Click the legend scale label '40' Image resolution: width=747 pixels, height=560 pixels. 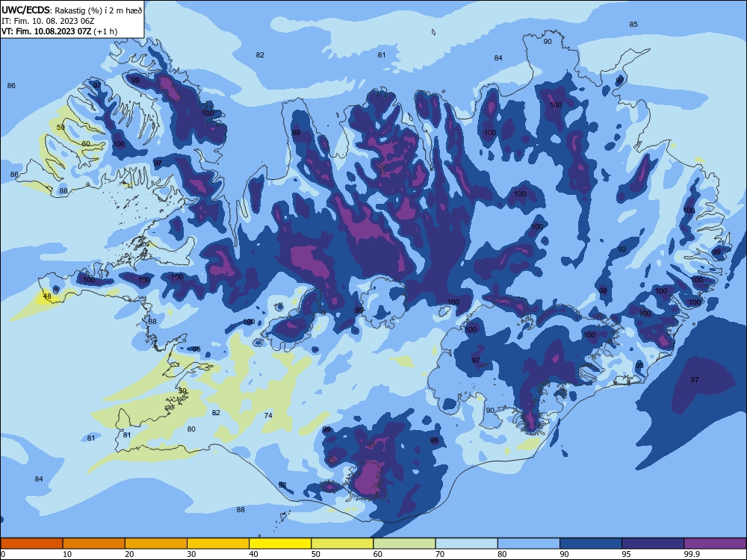254,554
